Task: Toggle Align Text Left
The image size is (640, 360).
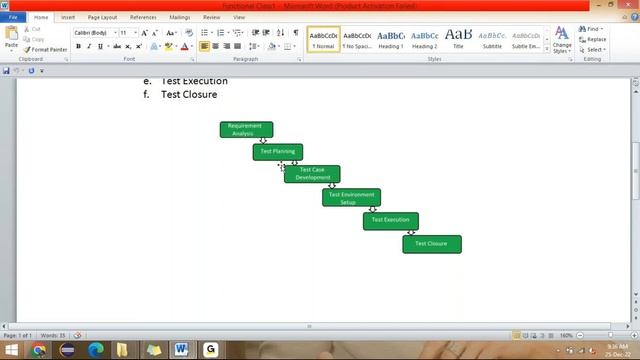Action: 204,46
